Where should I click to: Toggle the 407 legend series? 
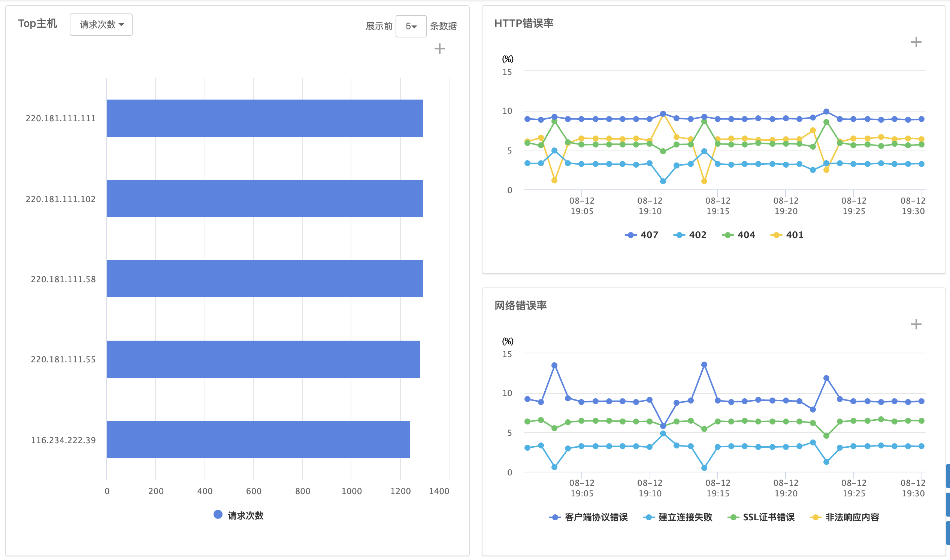pos(642,235)
